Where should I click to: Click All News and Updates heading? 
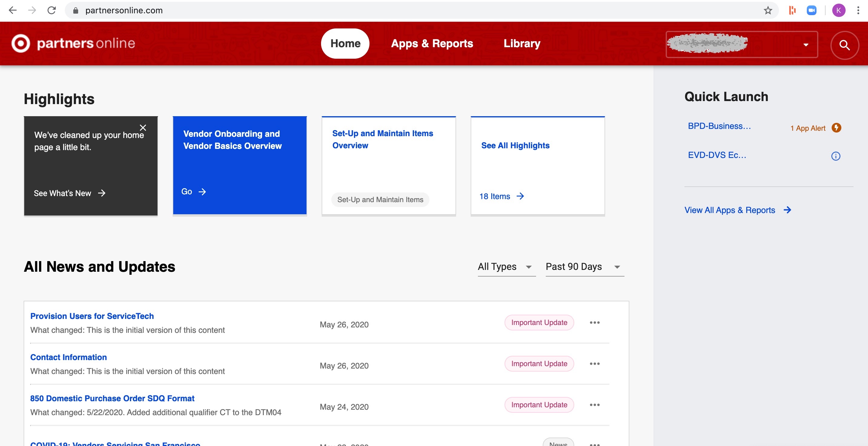[99, 267]
